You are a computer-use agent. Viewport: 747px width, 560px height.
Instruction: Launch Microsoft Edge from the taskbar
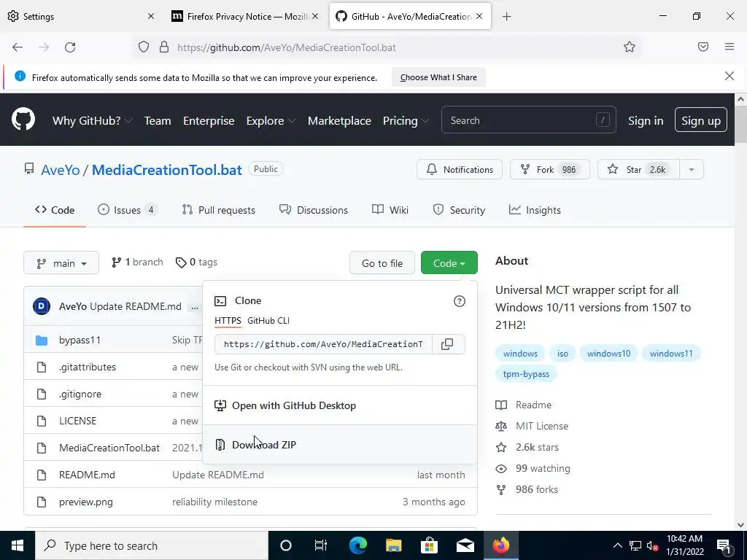pos(357,545)
